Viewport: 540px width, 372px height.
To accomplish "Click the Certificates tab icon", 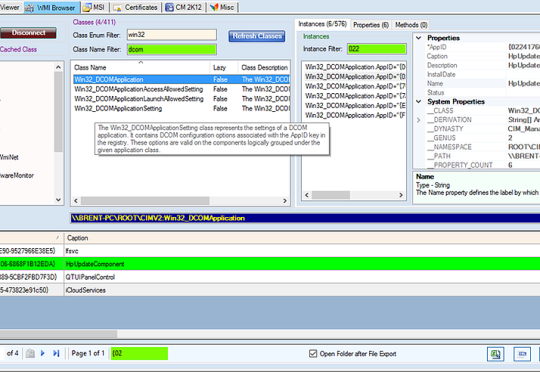I will click(117, 7).
